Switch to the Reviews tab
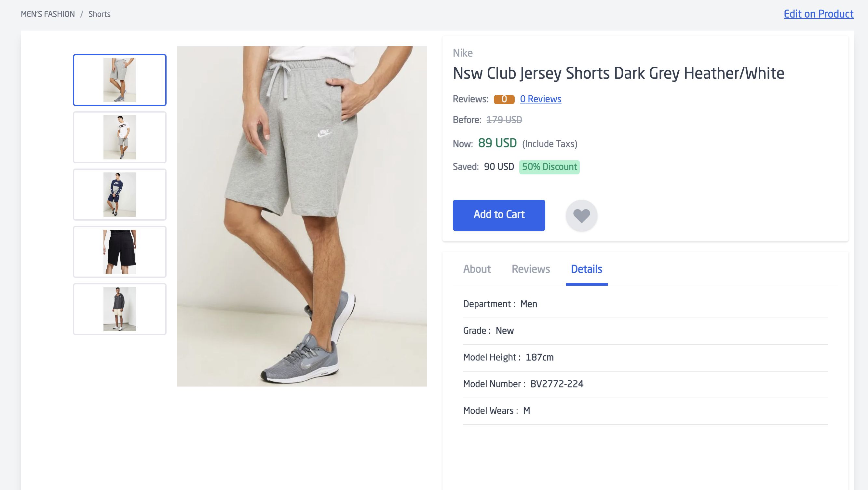 530,269
